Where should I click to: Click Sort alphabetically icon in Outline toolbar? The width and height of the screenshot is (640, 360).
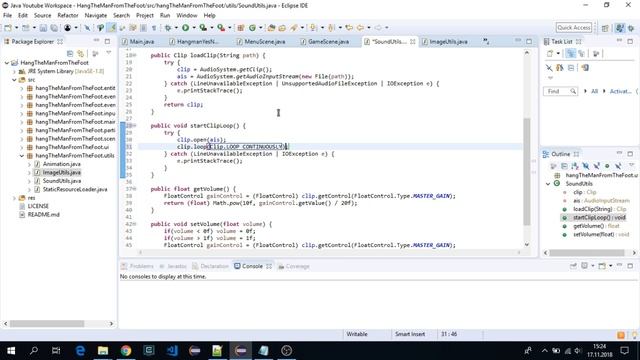[575, 166]
